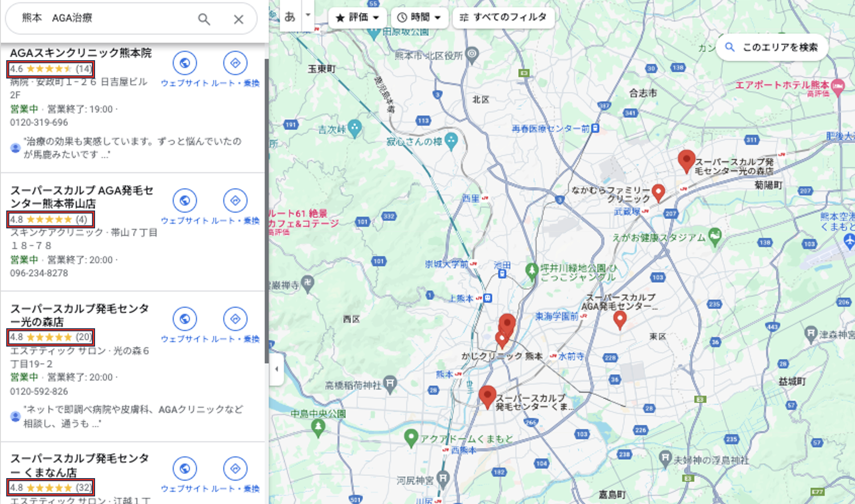Viewport: 855px width, 504px height.
Task: Click the あ input method button
Action: (x=290, y=17)
